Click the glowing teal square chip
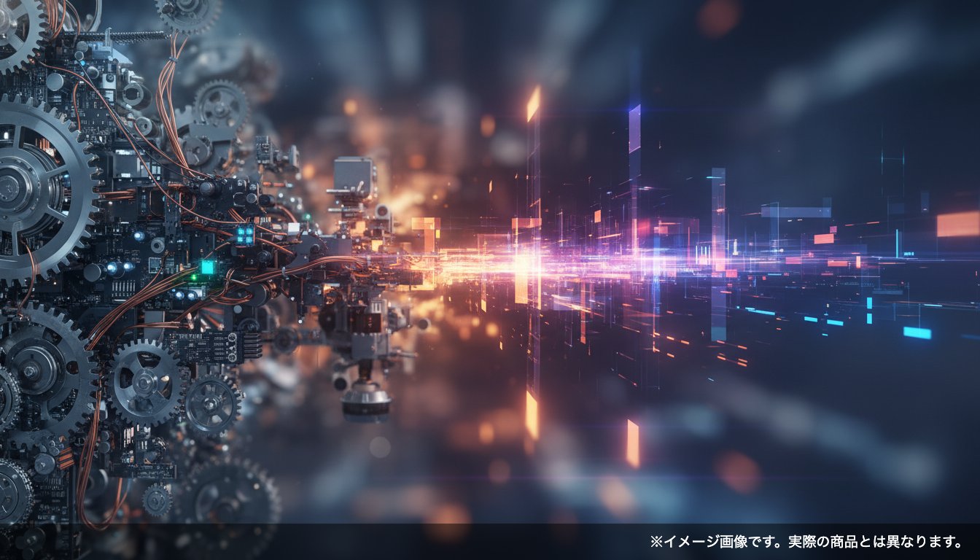980x560 pixels. click(208, 267)
